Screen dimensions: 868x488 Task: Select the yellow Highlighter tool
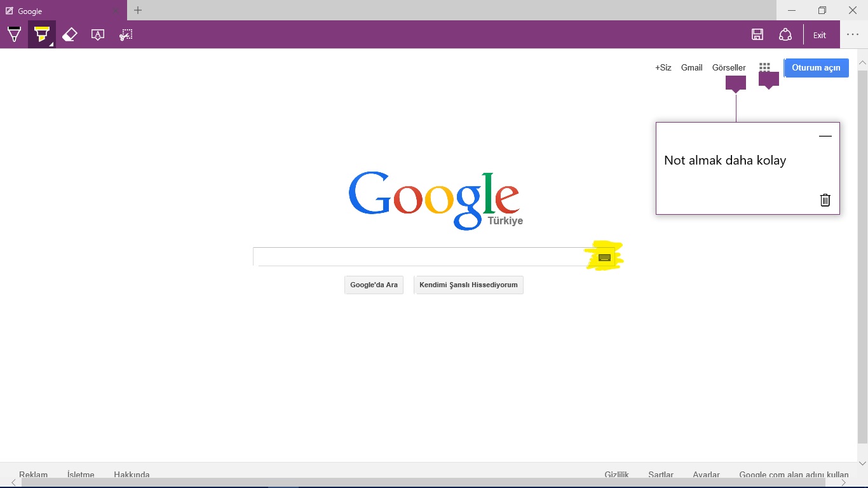click(x=42, y=35)
